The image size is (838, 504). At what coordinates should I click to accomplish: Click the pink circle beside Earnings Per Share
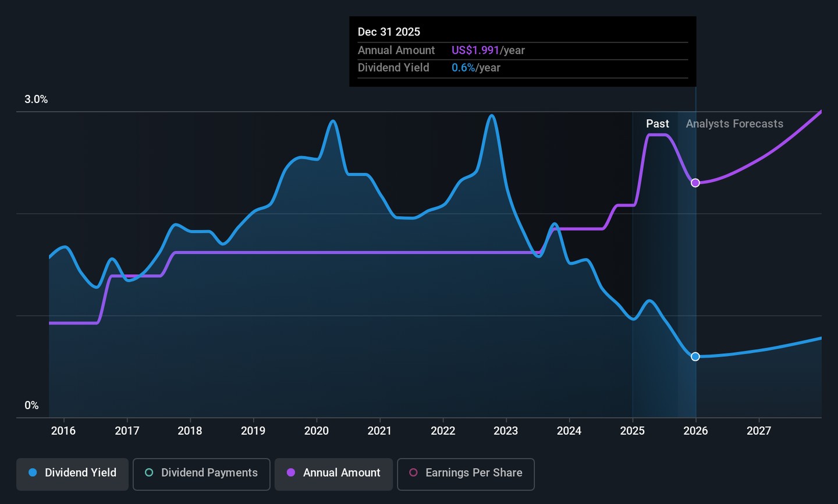[x=413, y=473]
